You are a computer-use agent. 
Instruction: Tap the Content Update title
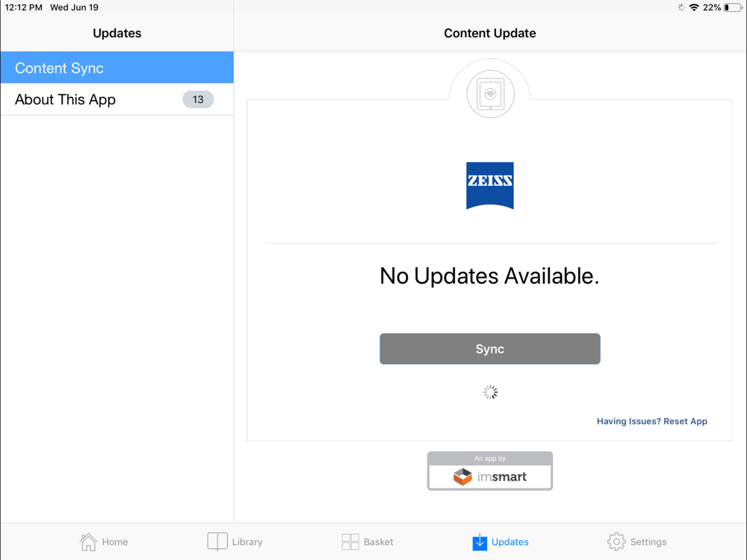[490, 34]
